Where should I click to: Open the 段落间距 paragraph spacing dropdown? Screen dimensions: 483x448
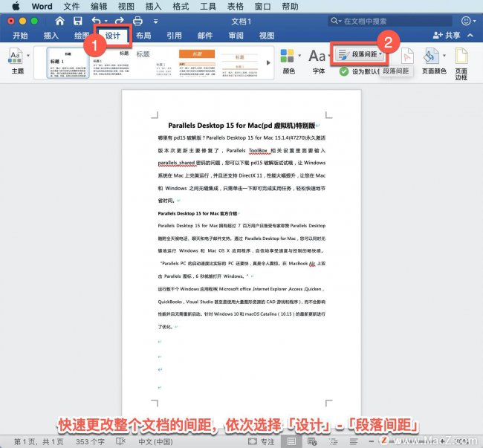pos(360,54)
